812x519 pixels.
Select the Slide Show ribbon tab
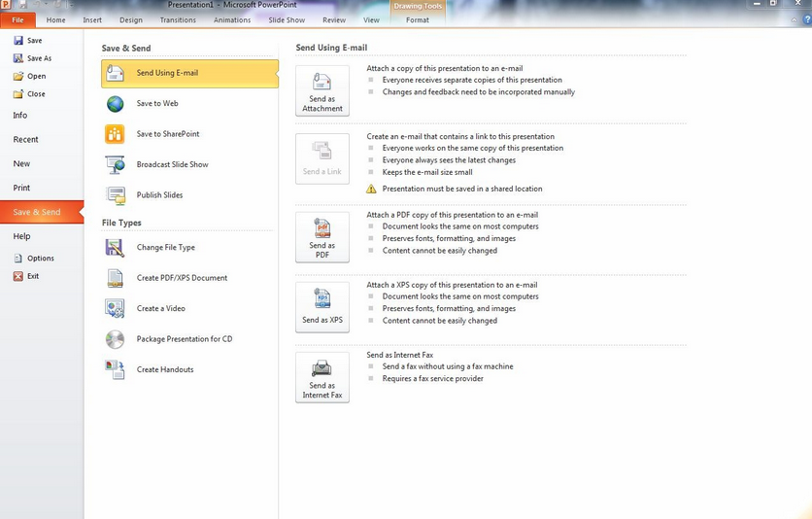pyautogui.click(x=287, y=20)
